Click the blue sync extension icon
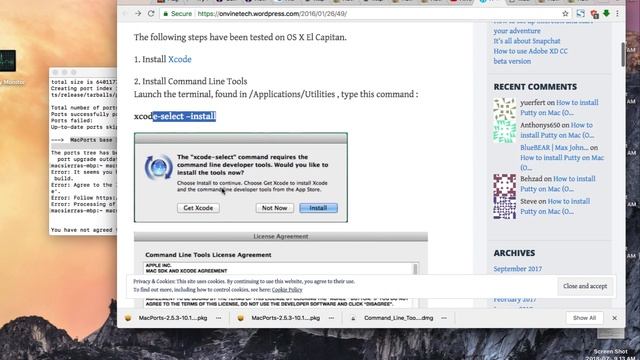 [x=580, y=13]
